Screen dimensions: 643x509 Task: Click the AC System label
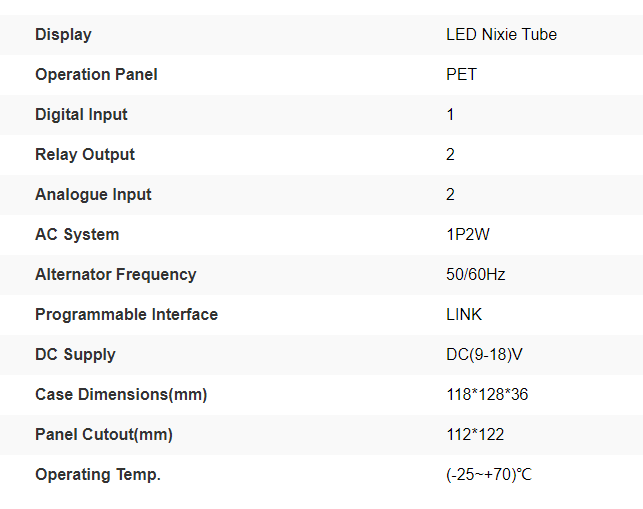coord(77,234)
